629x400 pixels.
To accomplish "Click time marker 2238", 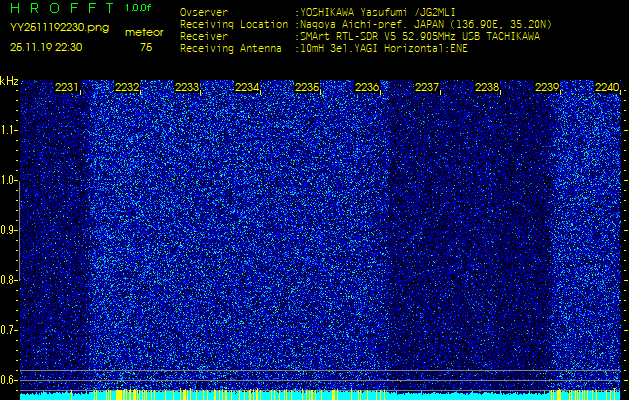I will 487,87.
